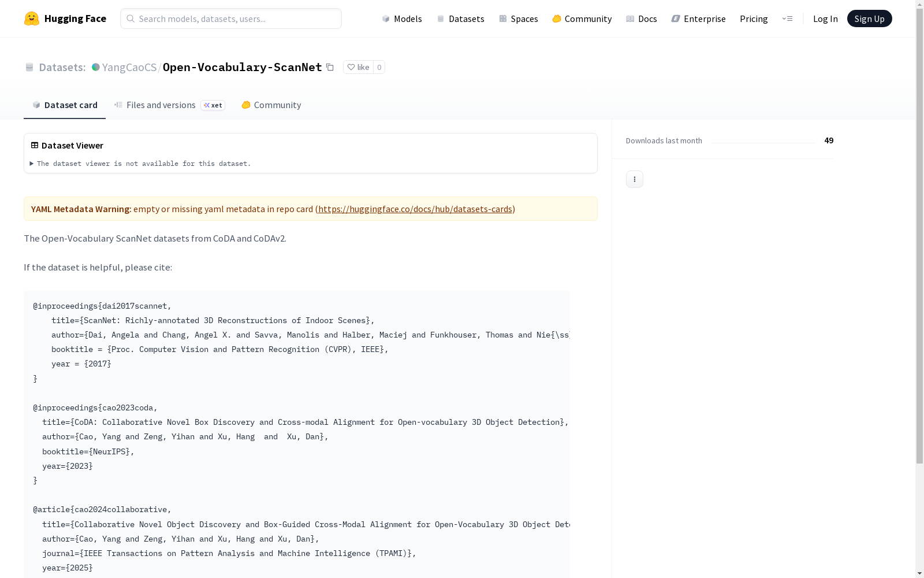Open Community in top navigation

tap(582, 18)
